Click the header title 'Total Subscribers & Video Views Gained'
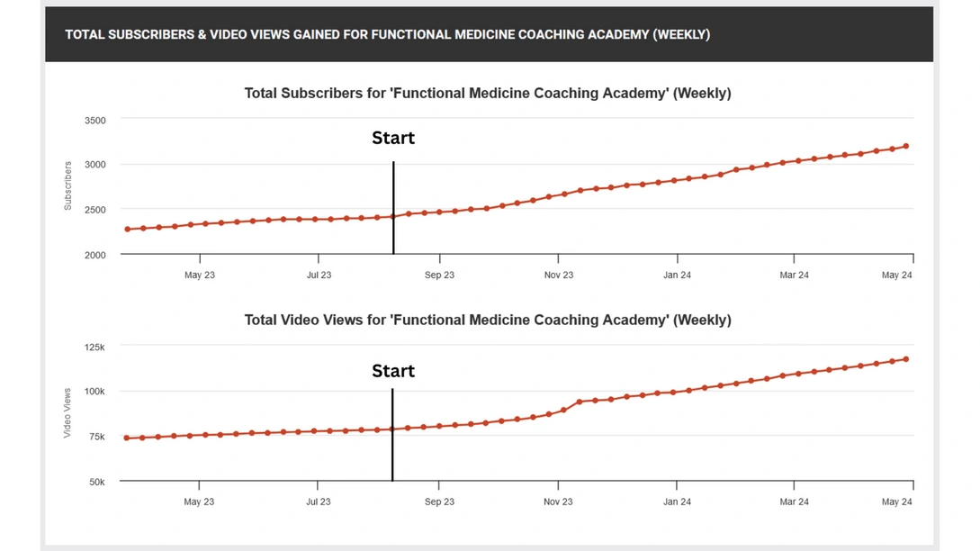This screenshot has height=551, width=980. pos(387,34)
